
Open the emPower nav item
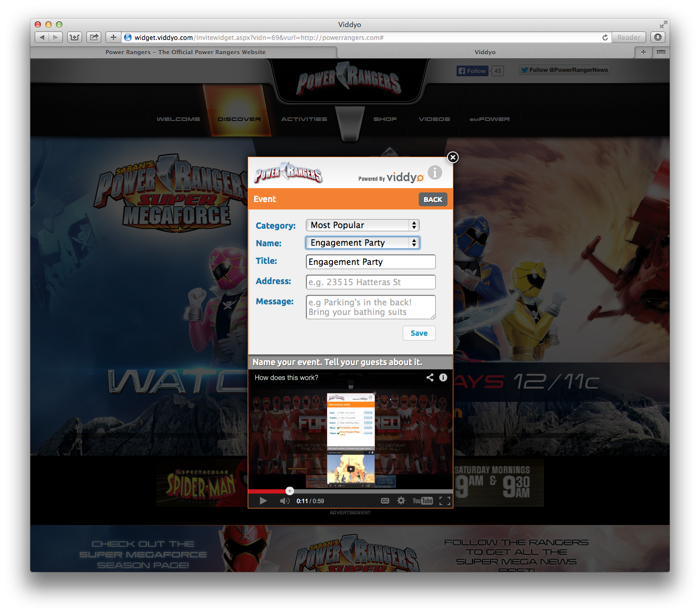[x=490, y=119]
